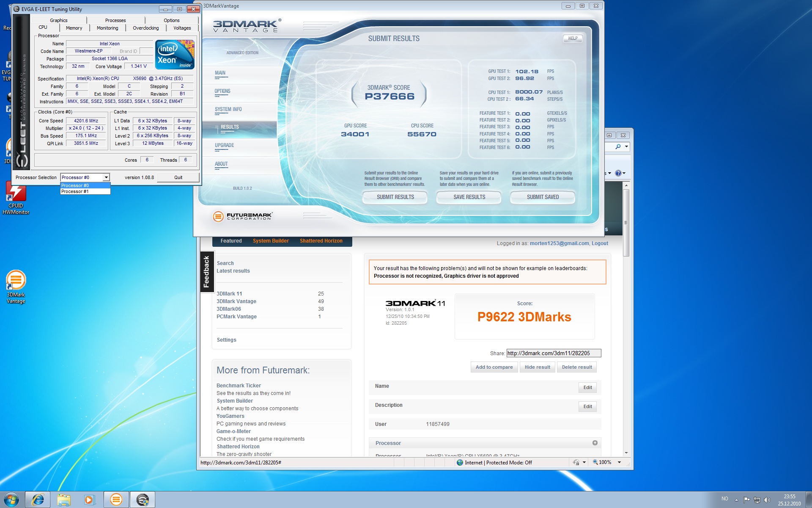The image size is (812, 508).
Task: Edit the result Description field
Action: [587, 406]
